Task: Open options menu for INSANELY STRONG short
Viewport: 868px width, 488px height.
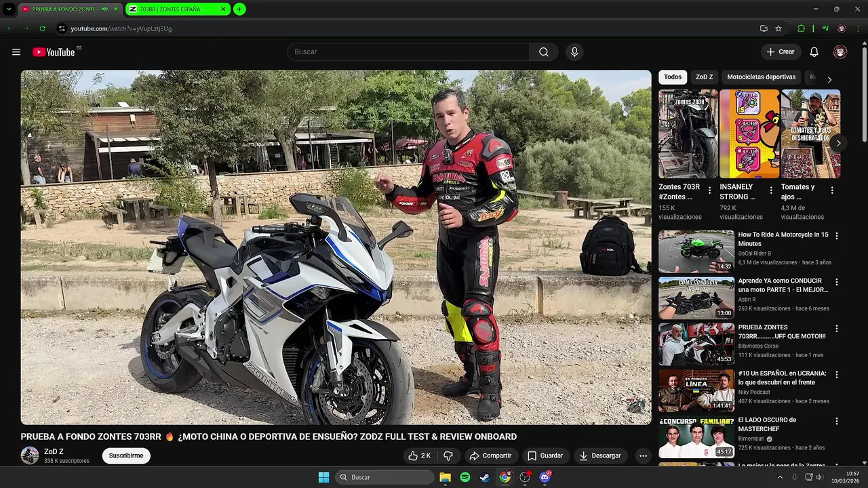Action: point(771,190)
